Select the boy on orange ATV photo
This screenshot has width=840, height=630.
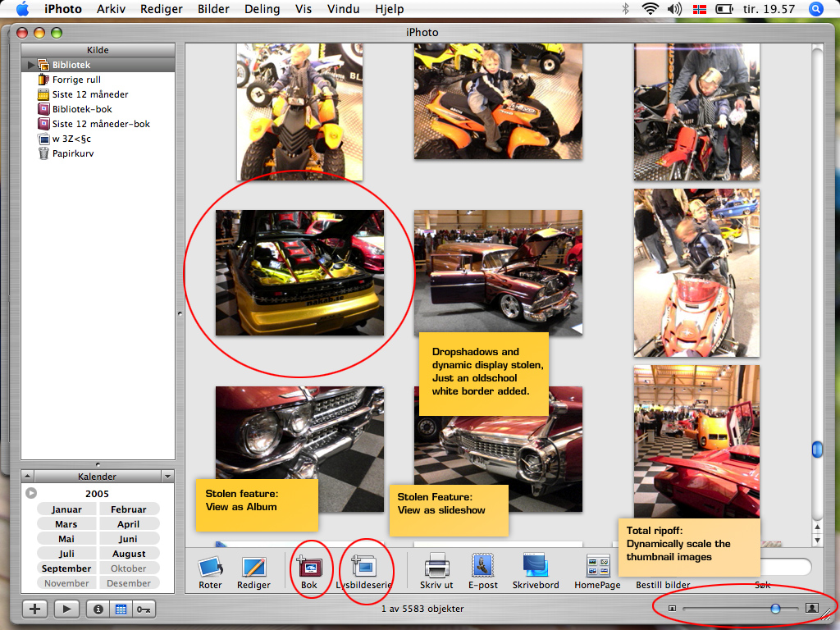[x=498, y=101]
